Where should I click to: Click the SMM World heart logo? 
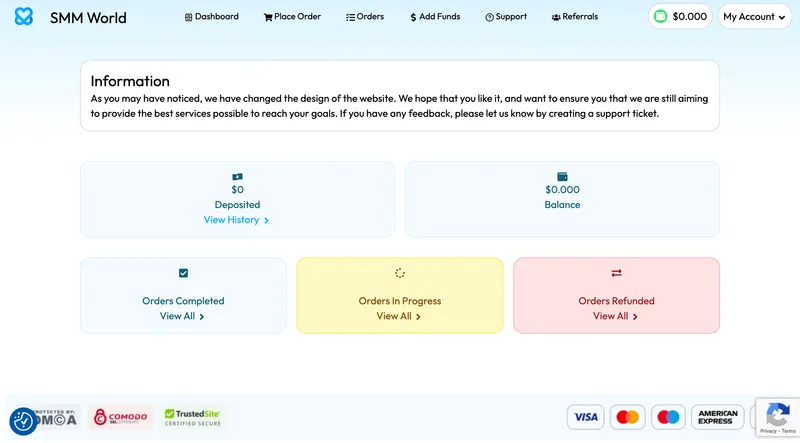pyautogui.click(x=23, y=16)
